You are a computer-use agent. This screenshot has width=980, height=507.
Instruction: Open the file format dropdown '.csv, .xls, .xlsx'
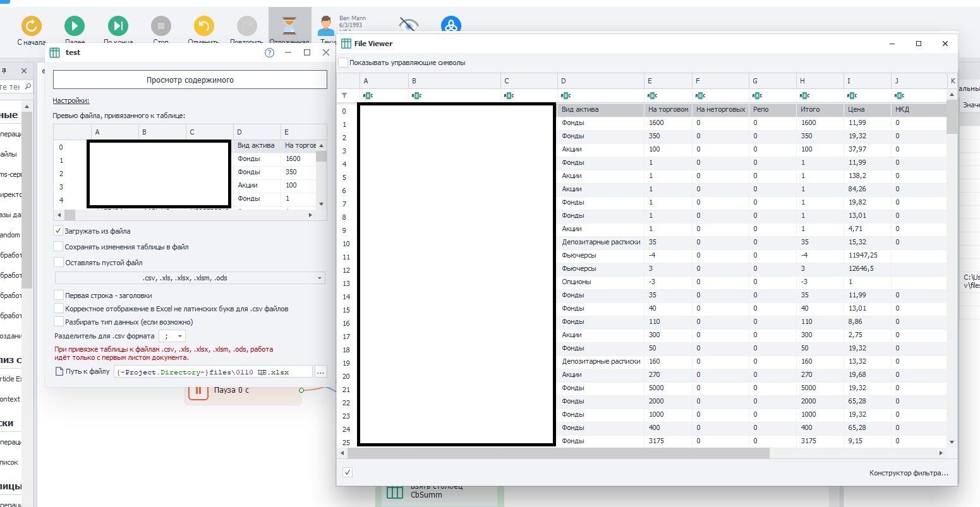pyautogui.click(x=190, y=278)
